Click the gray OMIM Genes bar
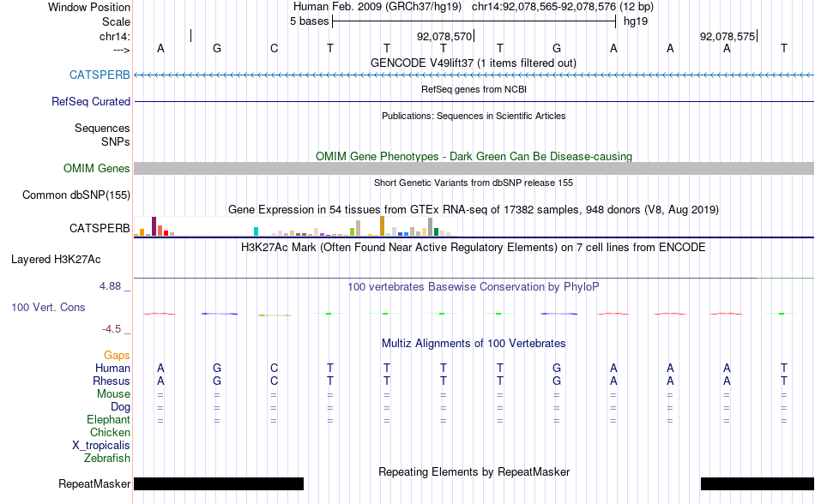 [x=474, y=168]
